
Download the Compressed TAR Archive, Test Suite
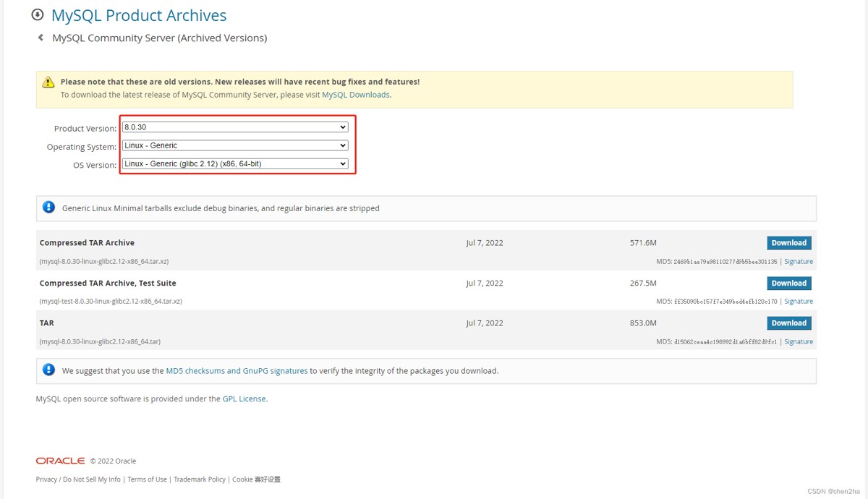pyautogui.click(x=788, y=283)
